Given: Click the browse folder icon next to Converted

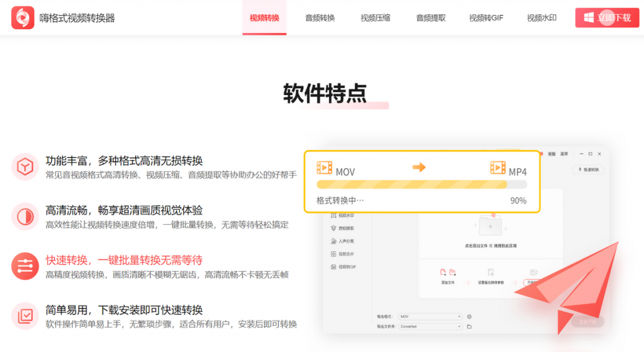Looking at the screenshot, I should [x=469, y=327].
